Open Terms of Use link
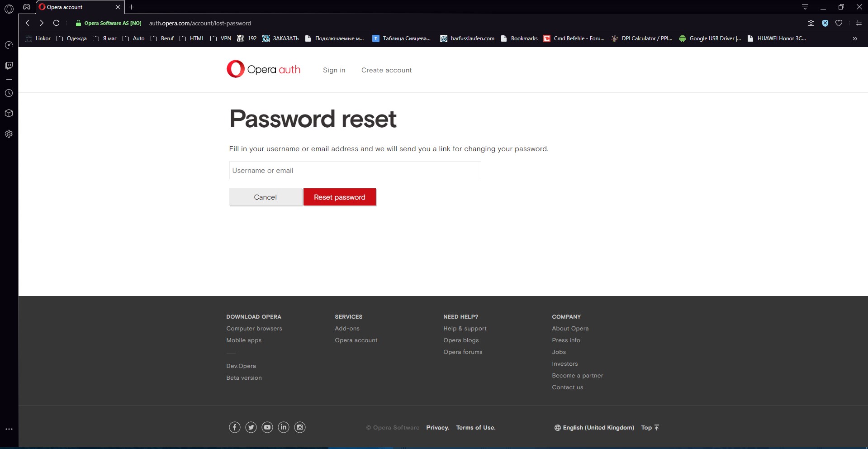 [x=475, y=428]
